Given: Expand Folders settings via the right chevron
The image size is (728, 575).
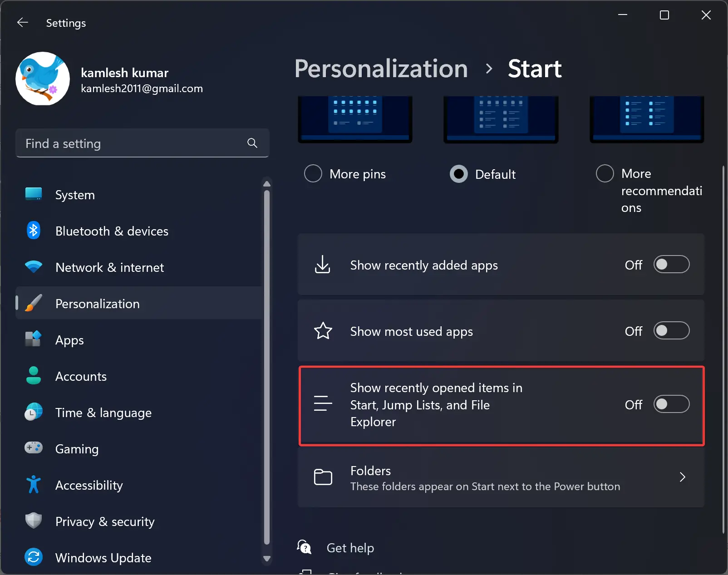Looking at the screenshot, I should (x=682, y=477).
